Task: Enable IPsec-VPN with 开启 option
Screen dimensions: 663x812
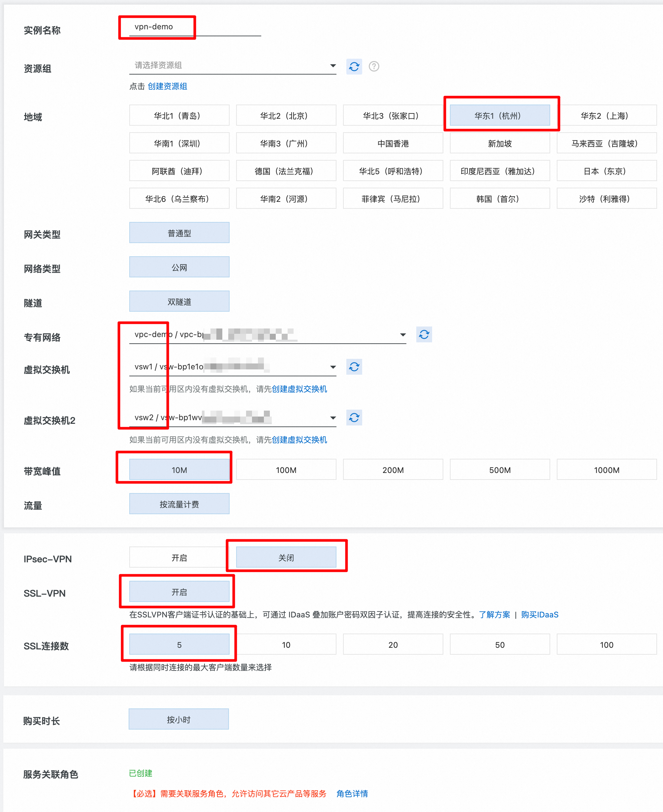Action: click(x=179, y=558)
